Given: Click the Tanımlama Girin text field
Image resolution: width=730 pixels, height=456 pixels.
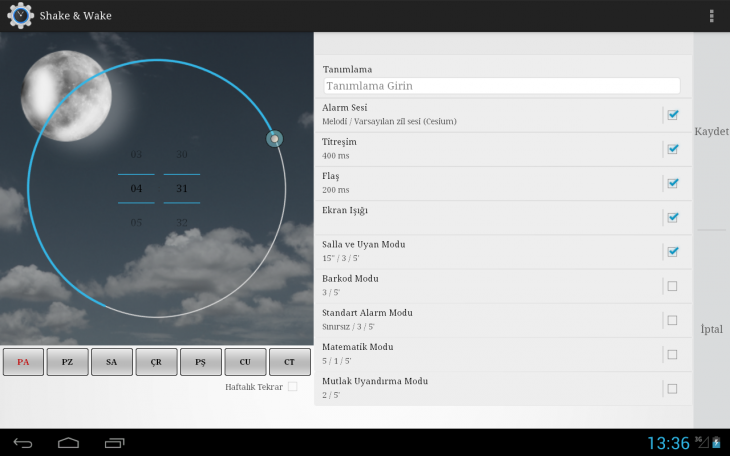Looking at the screenshot, I should [x=501, y=87].
